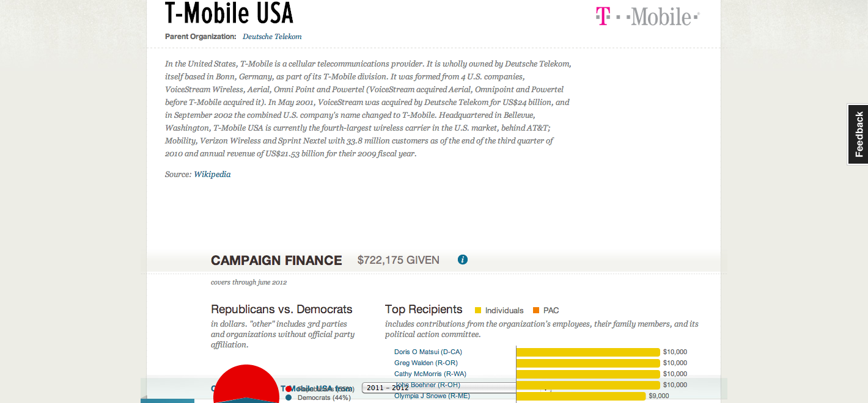The height and width of the screenshot is (403, 868).
Task: Open the Feedback side tab
Action: pyautogui.click(x=858, y=134)
